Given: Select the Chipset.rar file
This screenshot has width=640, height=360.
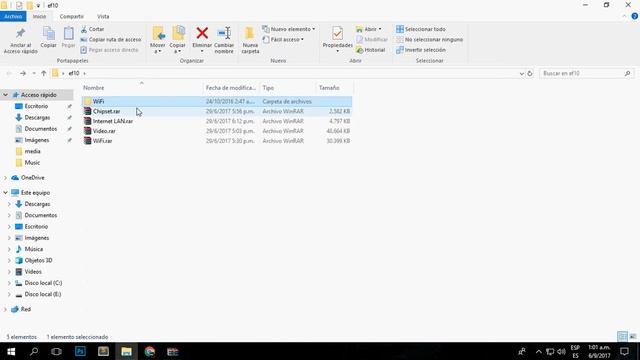Looking at the screenshot, I should (216, 111).
